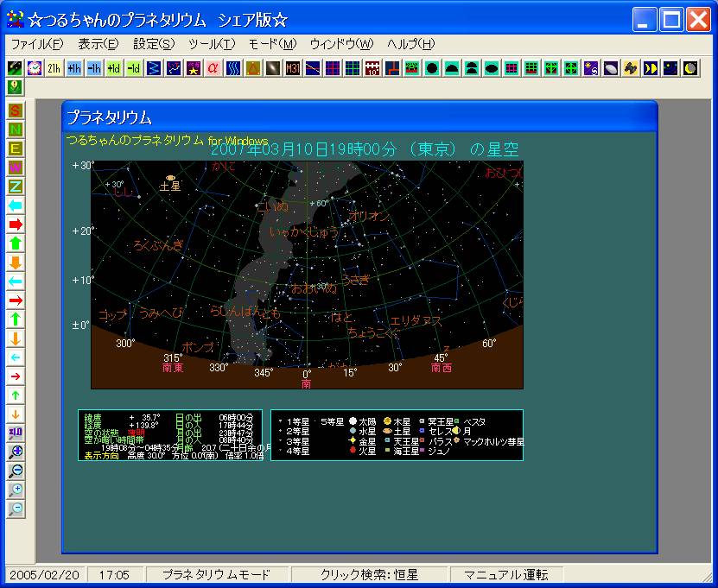
Task: Face south with the S direction button
Action: click(16, 111)
